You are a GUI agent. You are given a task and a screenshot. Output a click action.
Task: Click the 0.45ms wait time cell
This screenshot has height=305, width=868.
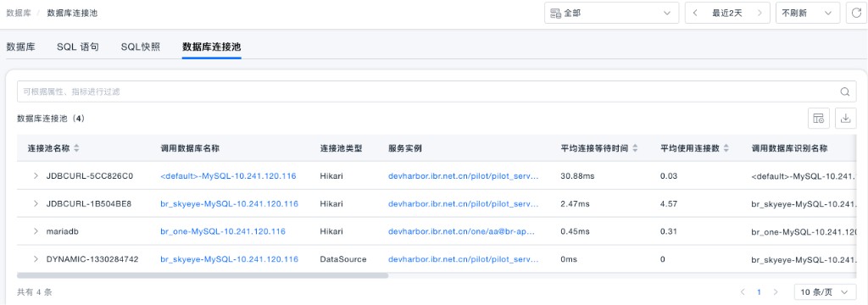tap(576, 231)
